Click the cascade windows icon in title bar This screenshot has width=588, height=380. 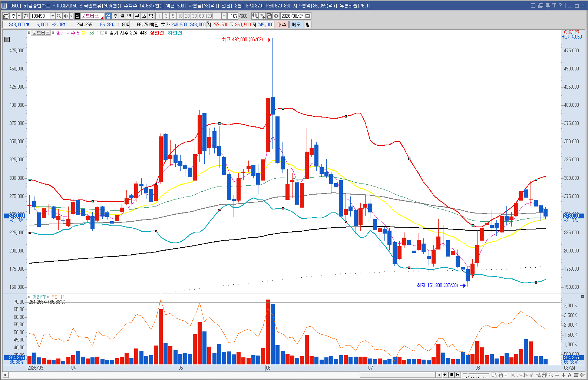coord(541,6)
